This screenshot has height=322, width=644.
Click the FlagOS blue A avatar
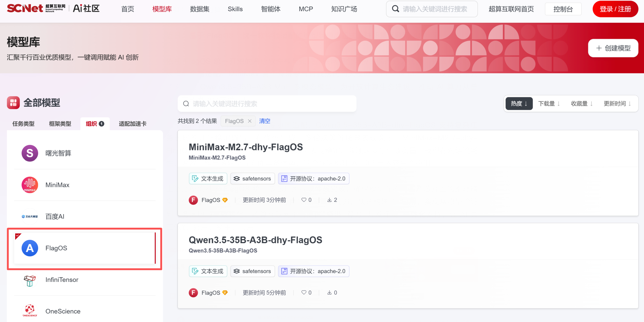tap(30, 248)
